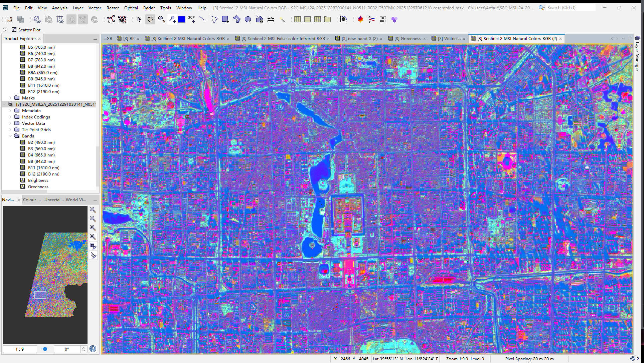Select the Draw Rectangle geometry tool
Viewport: 644px width, 363px height.
click(x=225, y=20)
